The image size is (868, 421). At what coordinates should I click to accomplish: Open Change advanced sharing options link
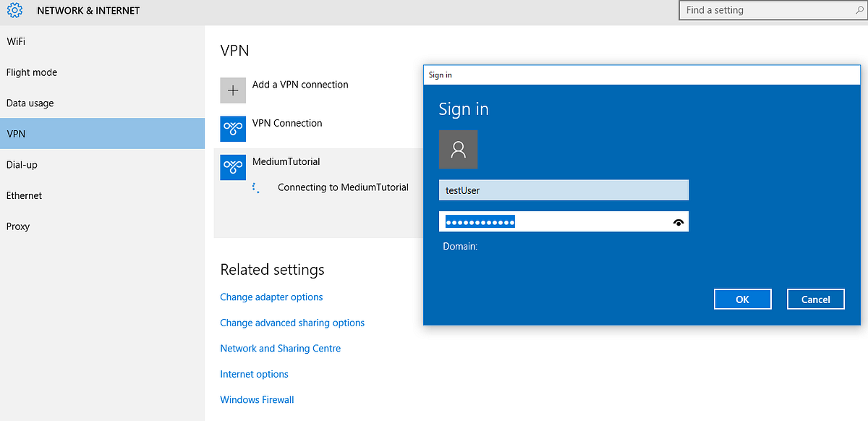tap(292, 323)
